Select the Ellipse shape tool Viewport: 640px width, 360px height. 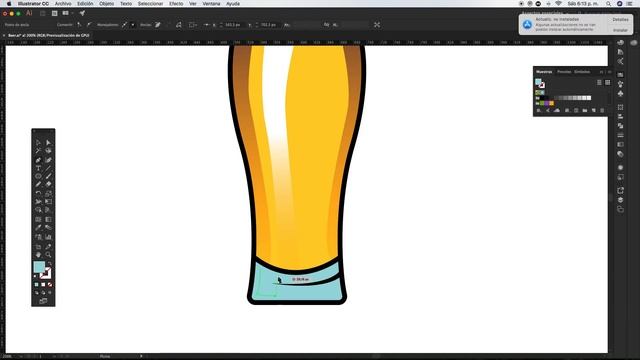[38, 176]
